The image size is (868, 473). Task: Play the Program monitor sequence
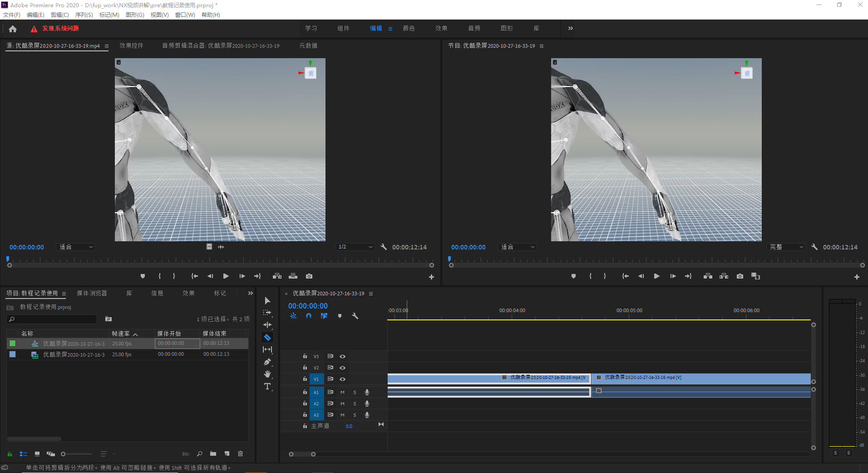click(656, 276)
